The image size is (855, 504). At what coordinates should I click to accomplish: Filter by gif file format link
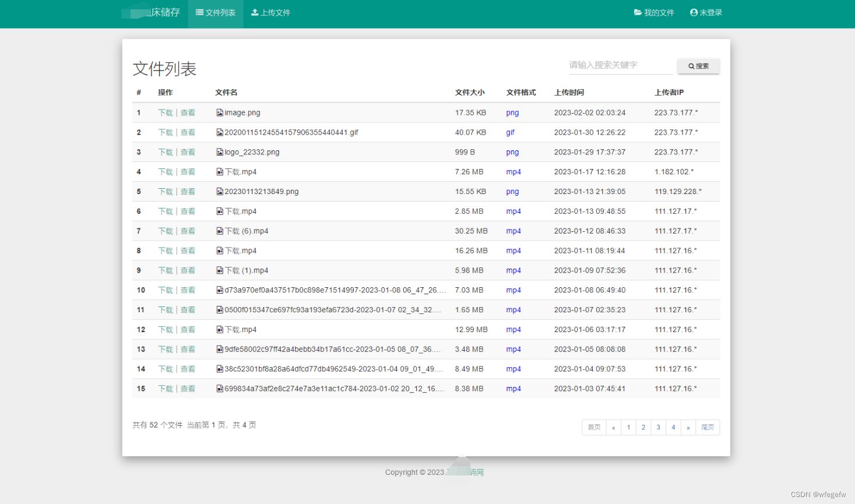pos(510,133)
